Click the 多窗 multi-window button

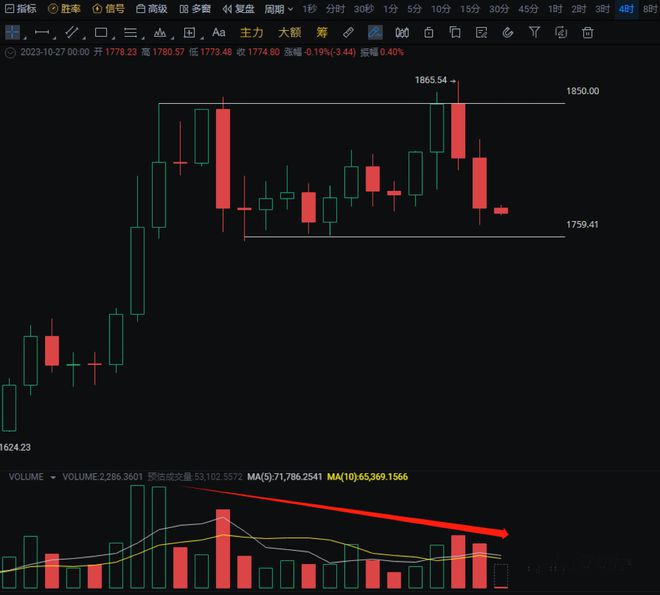(x=195, y=8)
